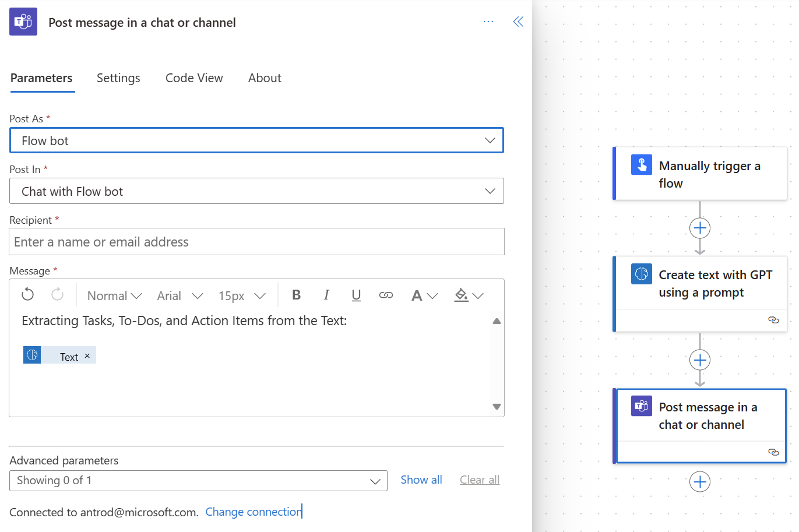
Task: Open the Arial font dropdown
Action: point(180,295)
